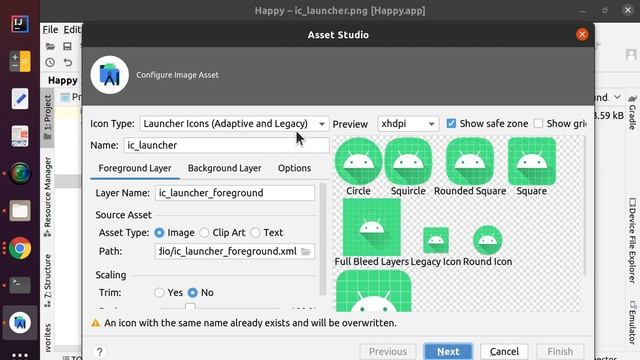This screenshot has width=640, height=360.
Task: Open the File menu
Action: coord(51,30)
